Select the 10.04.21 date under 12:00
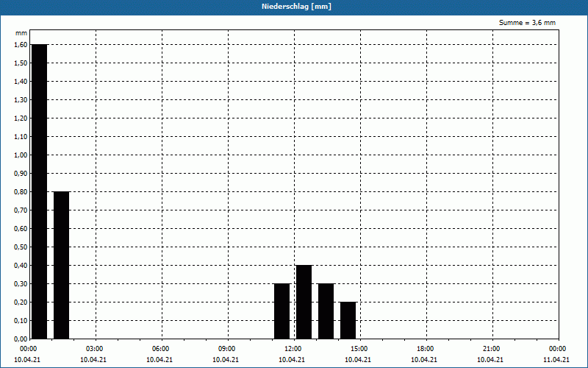 pos(292,359)
